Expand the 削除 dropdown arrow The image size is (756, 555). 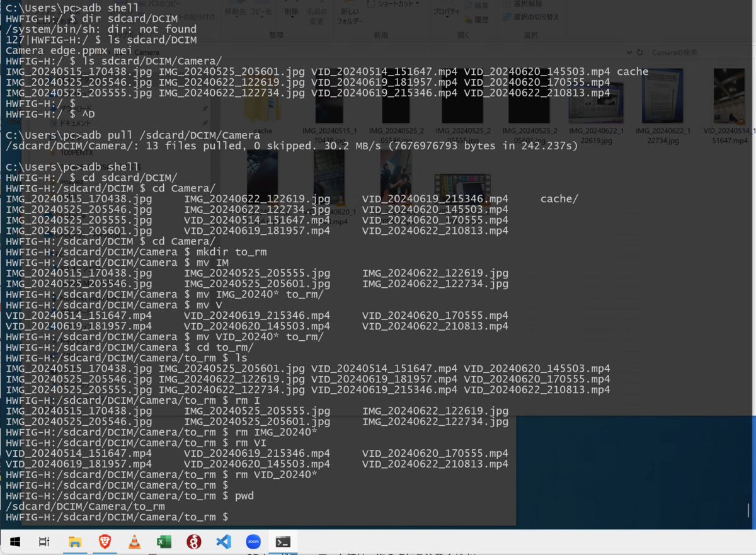(292, 17)
